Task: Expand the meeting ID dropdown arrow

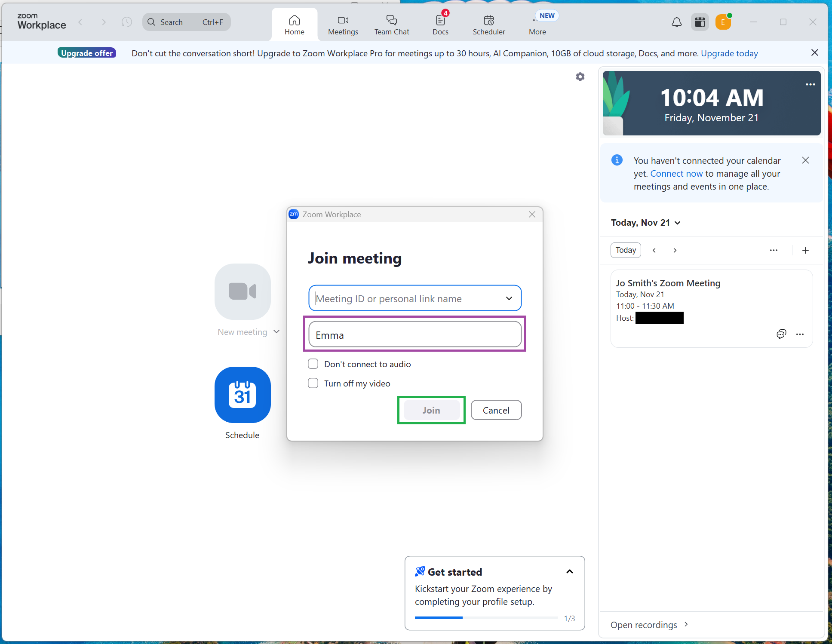Action: point(509,298)
